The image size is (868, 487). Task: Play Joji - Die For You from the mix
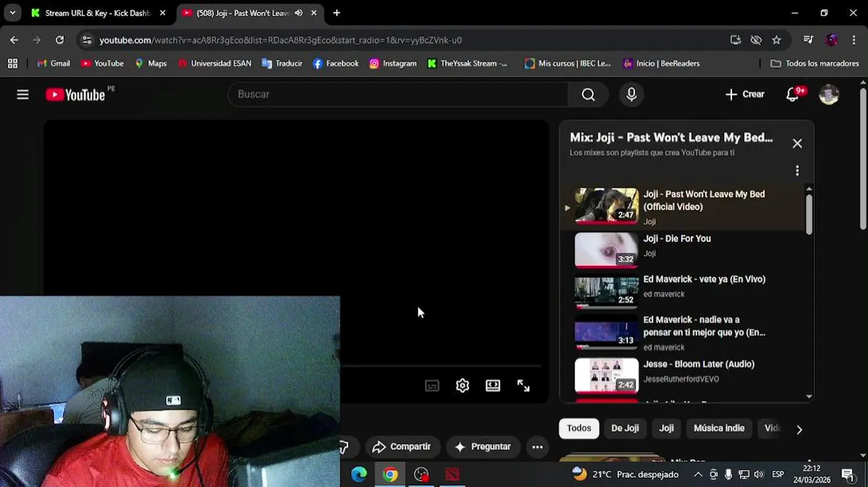[x=683, y=249]
